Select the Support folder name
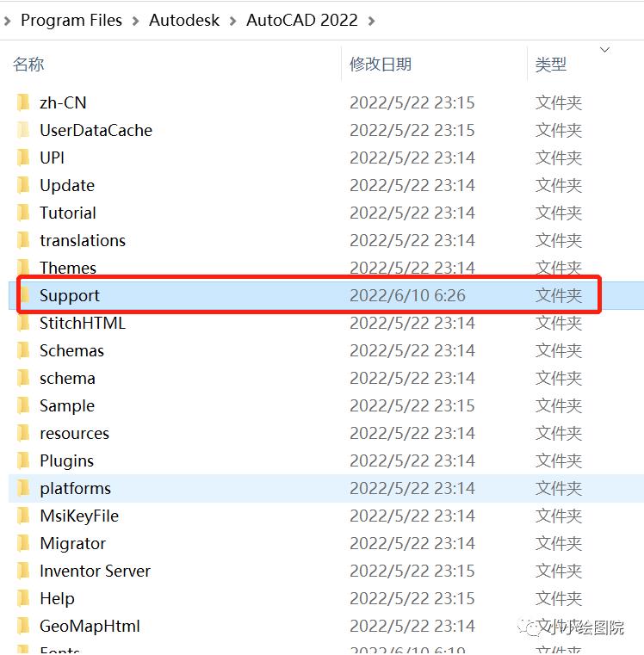This screenshot has height=655, width=644. click(70, 296)
